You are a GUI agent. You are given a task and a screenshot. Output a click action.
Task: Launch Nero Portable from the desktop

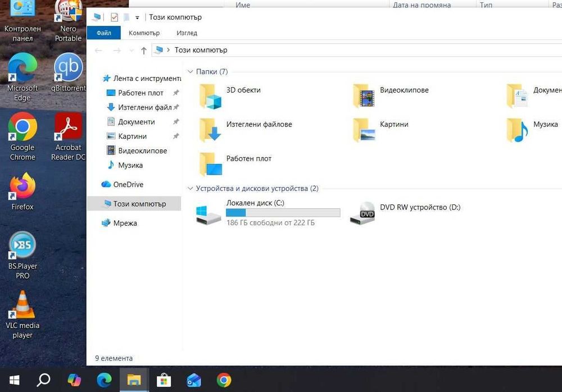68,21
